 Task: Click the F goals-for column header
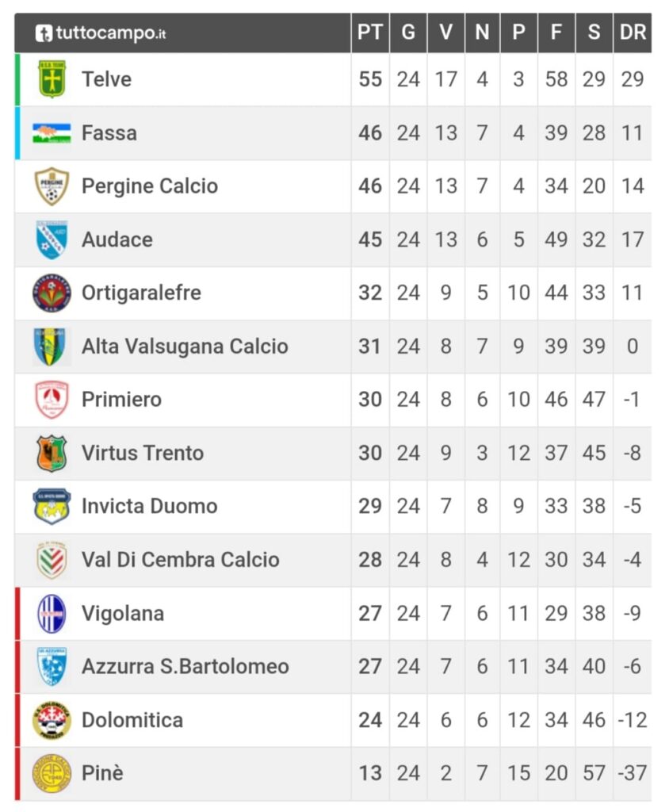pyautogui.click(x=556, y=33)
